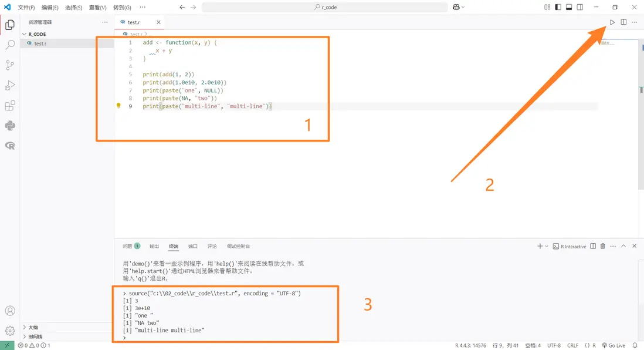Open the Python activity bar icon
The height and width of the screenshot is (350, 644).
[x=10, y=126]
